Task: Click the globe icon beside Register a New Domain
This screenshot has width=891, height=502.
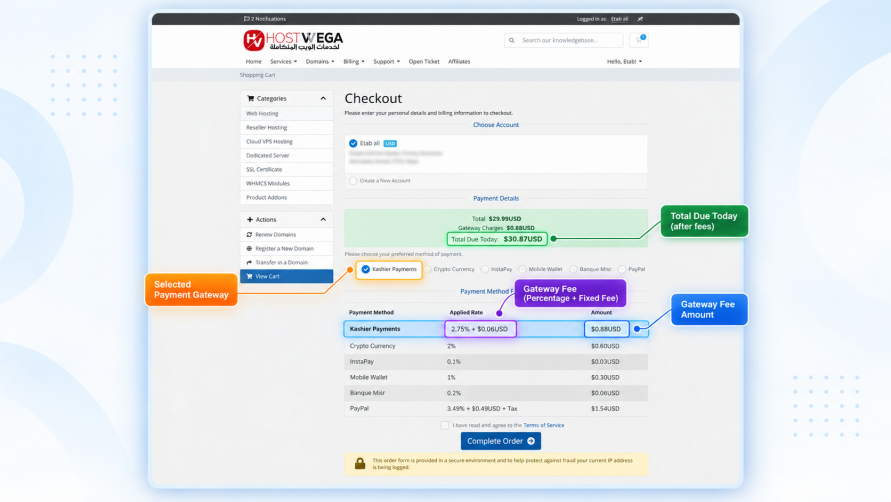Action: [249, 248]
